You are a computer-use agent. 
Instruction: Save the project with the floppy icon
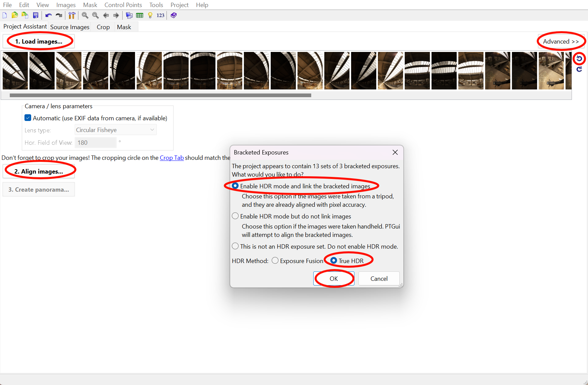tap(36, 15)
